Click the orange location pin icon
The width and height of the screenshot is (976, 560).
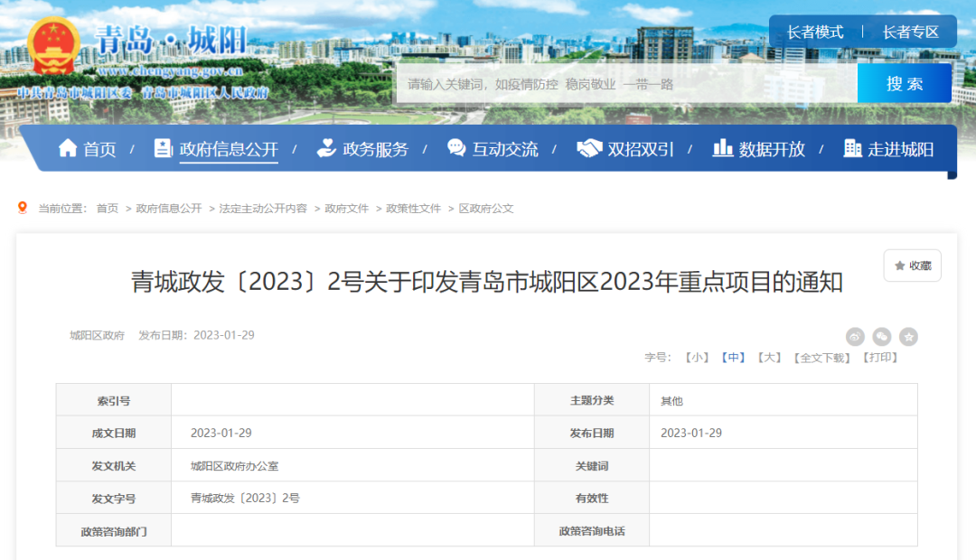23,208
